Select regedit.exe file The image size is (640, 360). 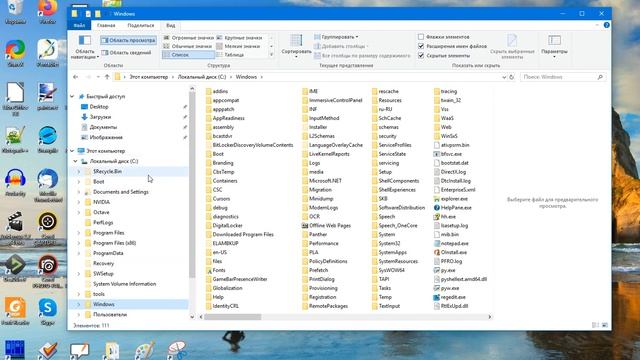pos(450,297)
